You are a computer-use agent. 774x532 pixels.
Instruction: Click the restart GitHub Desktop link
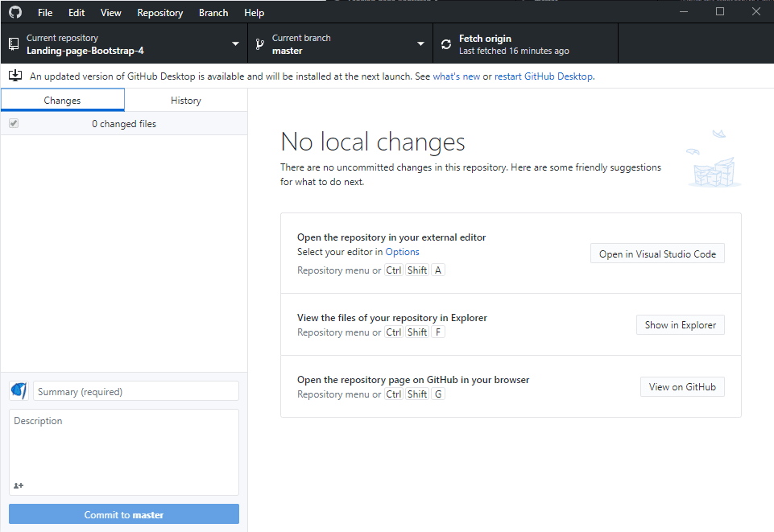tap(544, 76)
